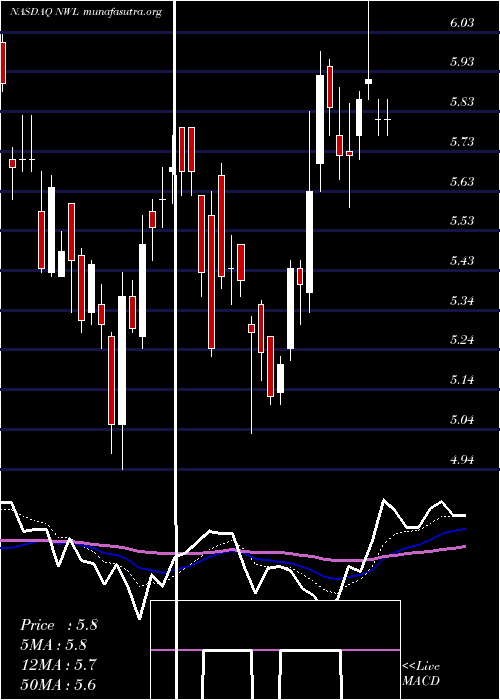Click the 5.93 price axis label
This screenshot has width=500, height=700.
462,62
